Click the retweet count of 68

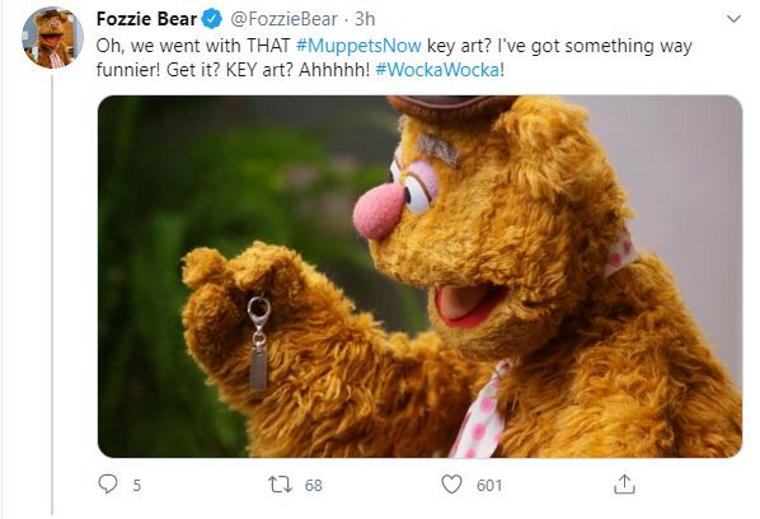pyautogui.click(x=313, y=485)
